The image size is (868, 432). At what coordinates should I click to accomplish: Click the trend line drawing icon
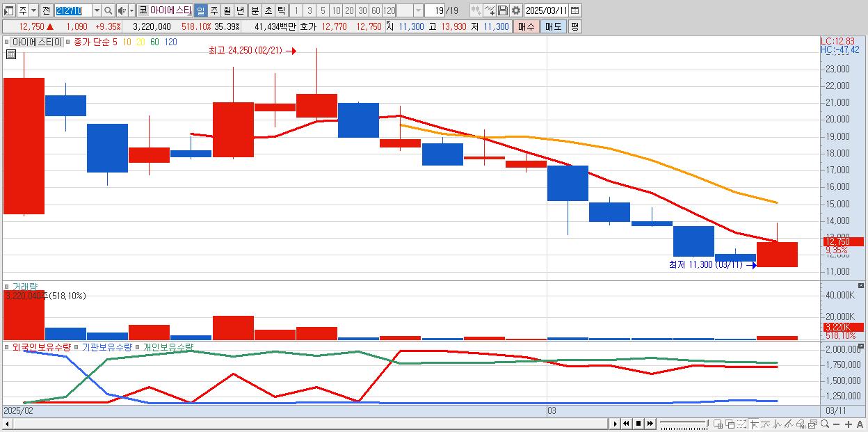pyautogui.click(x=789, y=424)
